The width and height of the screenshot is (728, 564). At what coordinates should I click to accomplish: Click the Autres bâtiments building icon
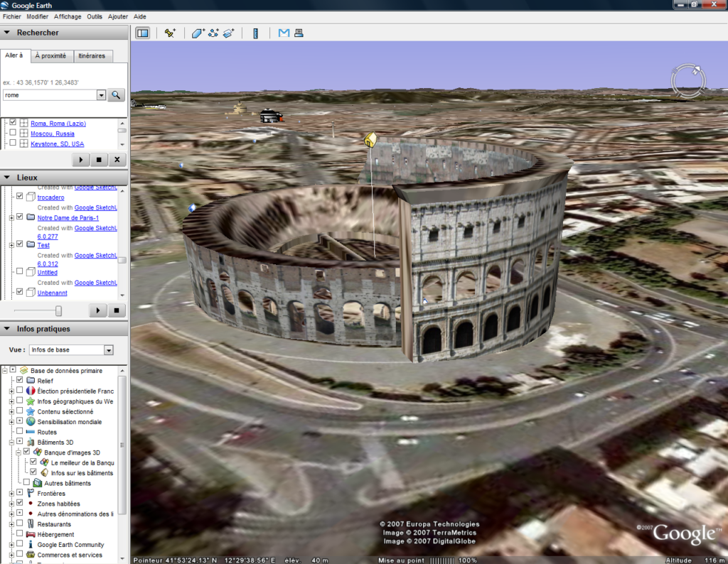click(38, 483)
